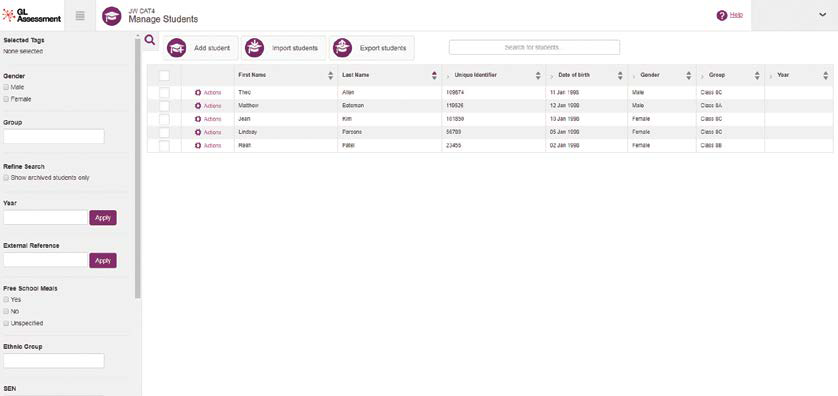Open the Help link
This screenshot has width=838, height=396.
[736, 15]
